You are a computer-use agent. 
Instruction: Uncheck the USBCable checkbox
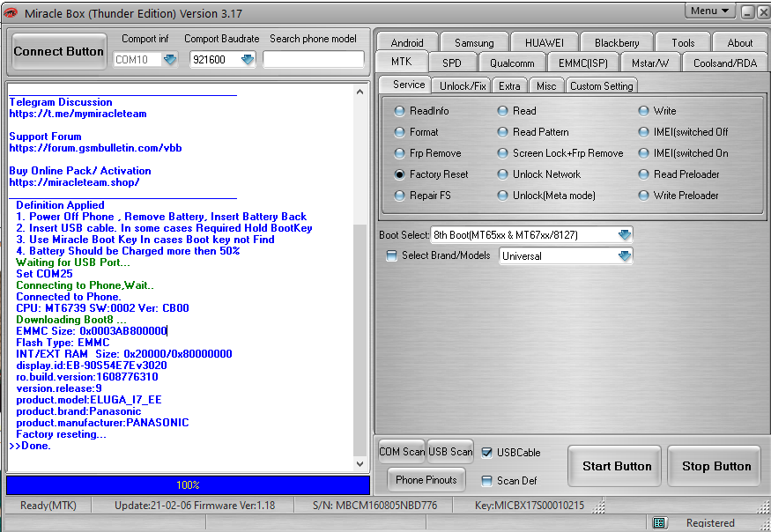coord(486,453)
